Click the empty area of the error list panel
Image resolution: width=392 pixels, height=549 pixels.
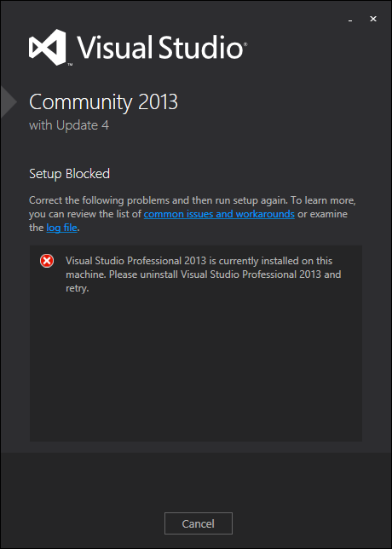coord(196,367)
